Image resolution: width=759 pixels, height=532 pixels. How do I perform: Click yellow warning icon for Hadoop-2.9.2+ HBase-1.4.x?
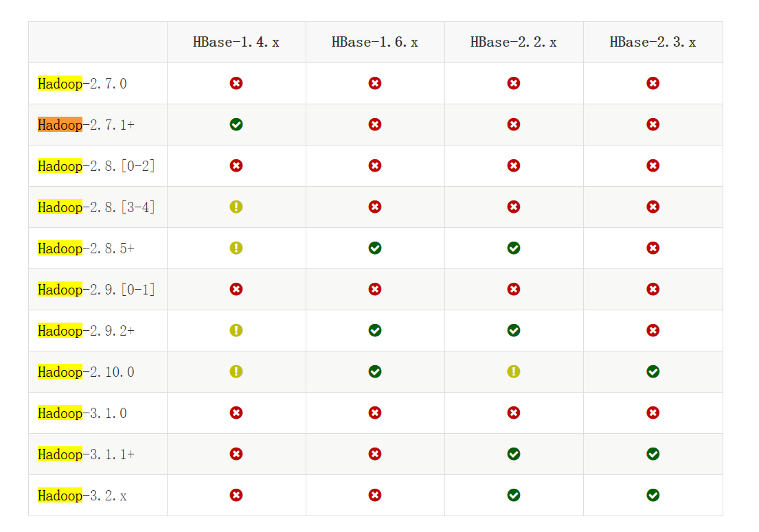236,330
